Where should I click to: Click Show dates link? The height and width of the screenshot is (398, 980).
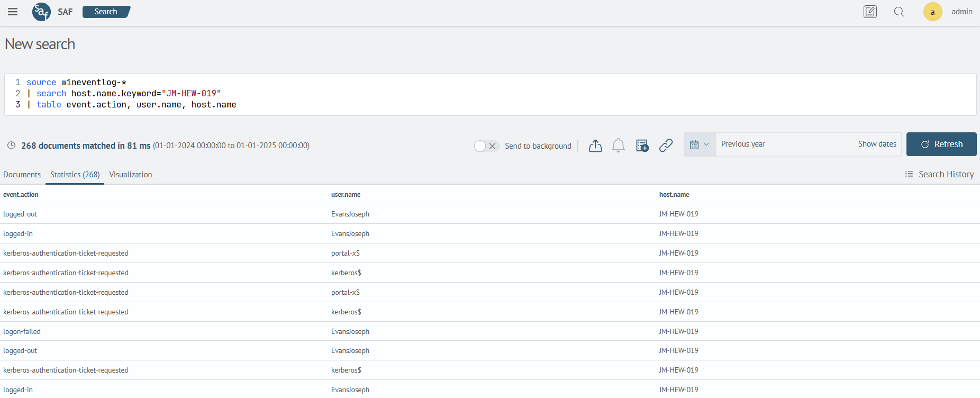(877, 144)
